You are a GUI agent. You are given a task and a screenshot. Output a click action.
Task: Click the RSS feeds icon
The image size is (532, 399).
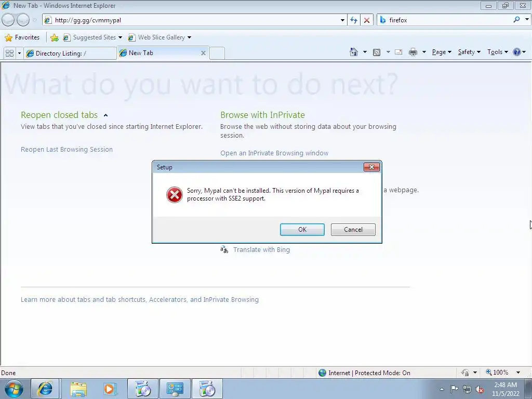click(376, 52)
